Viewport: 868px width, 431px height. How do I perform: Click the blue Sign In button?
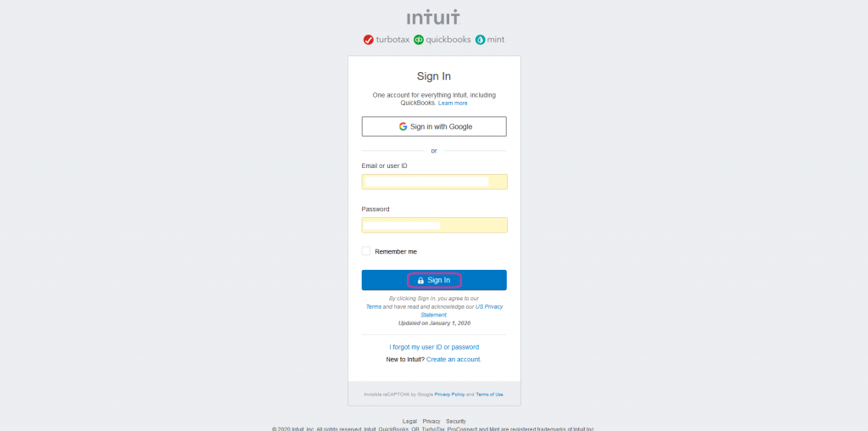(434, 280)
